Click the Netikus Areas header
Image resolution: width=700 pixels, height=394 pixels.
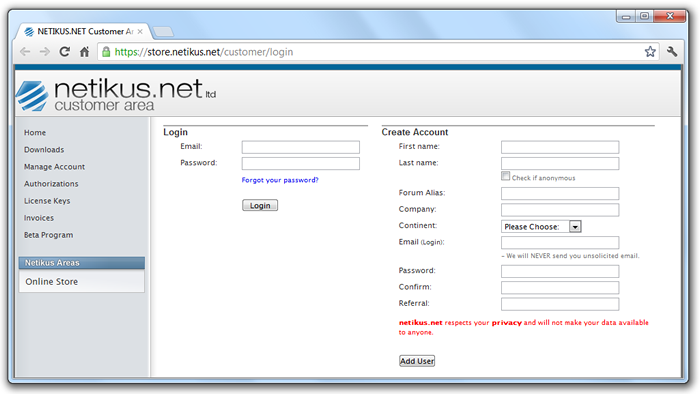tap(82, 263)
